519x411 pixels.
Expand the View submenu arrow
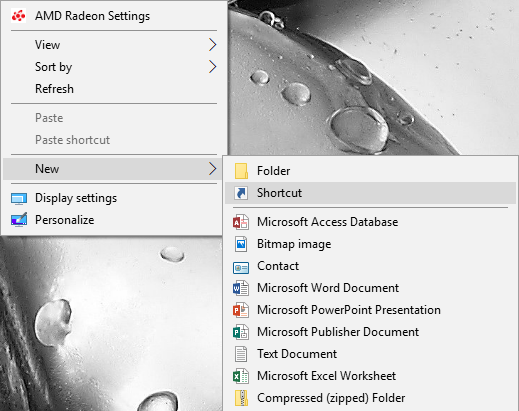pyautogui.click(x=213, y=45)
